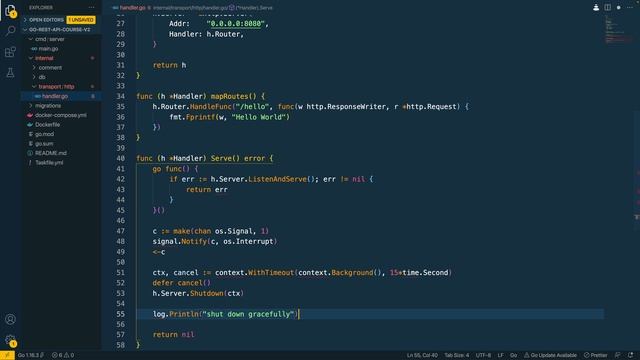Open go.sum in the file tree
Screen dimensions: 640x360
click(44, 144)
